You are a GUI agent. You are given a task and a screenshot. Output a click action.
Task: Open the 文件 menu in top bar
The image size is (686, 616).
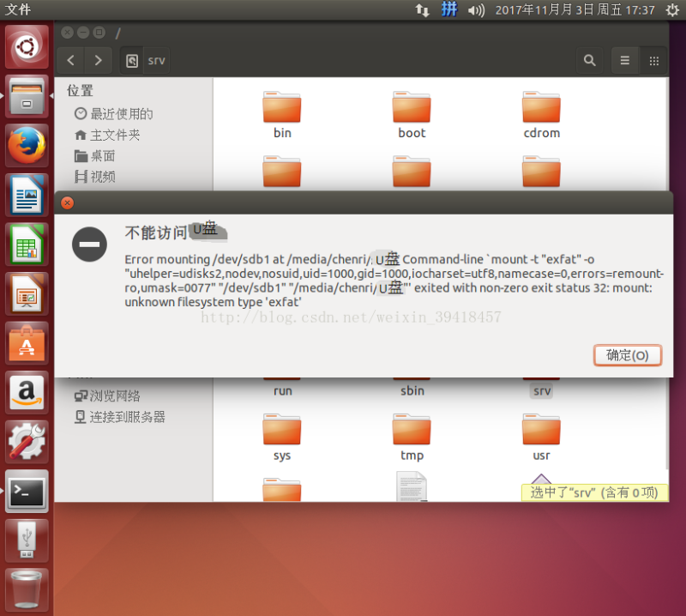[x=17, y=9]
